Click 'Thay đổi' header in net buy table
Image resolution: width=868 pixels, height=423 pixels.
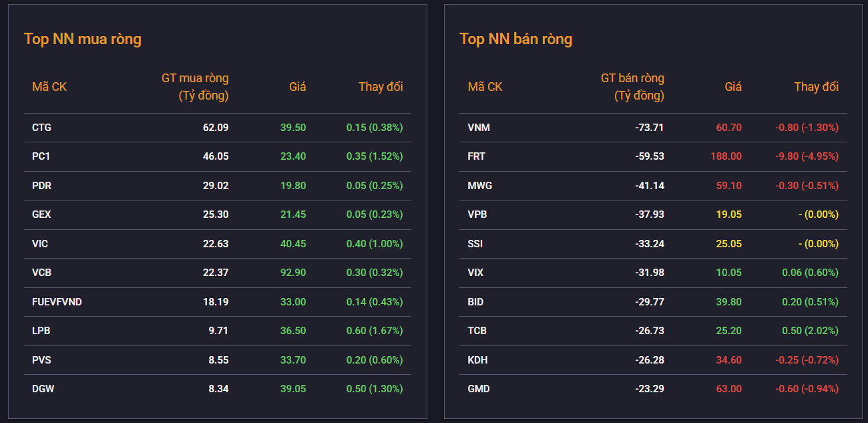coord(381,87)
